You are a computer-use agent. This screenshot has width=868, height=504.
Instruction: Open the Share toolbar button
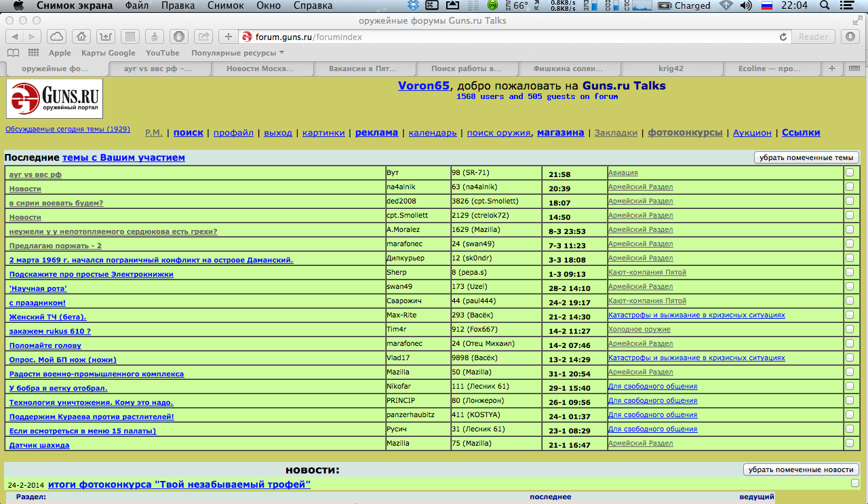203,37
